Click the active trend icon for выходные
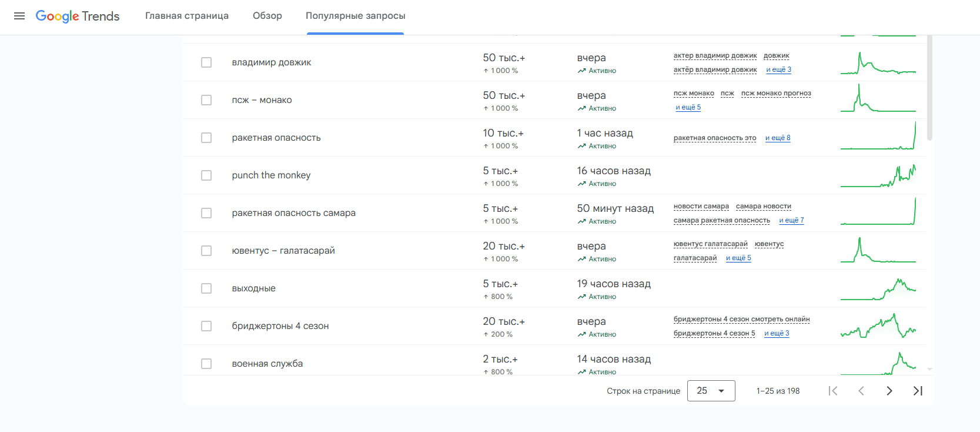 click(581, 297)
